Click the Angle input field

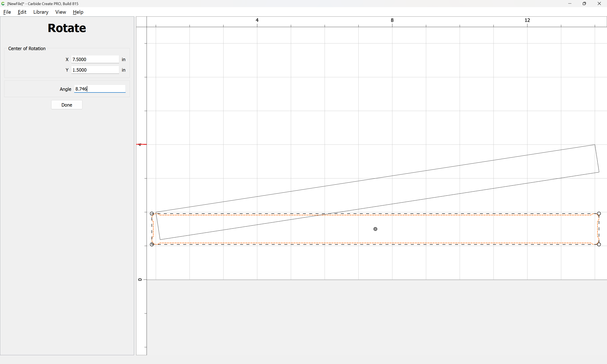point(100,89)
